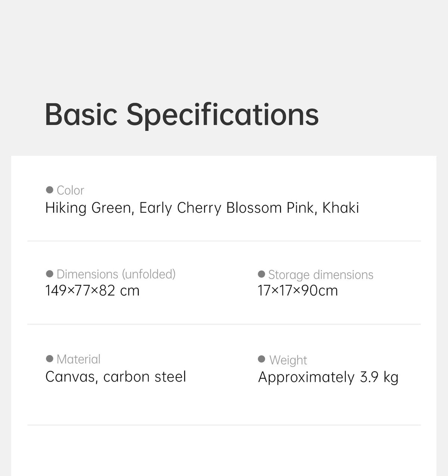Click the Khaki color name
The height and width of the screenshot is (476, 448).
(340, 208)
